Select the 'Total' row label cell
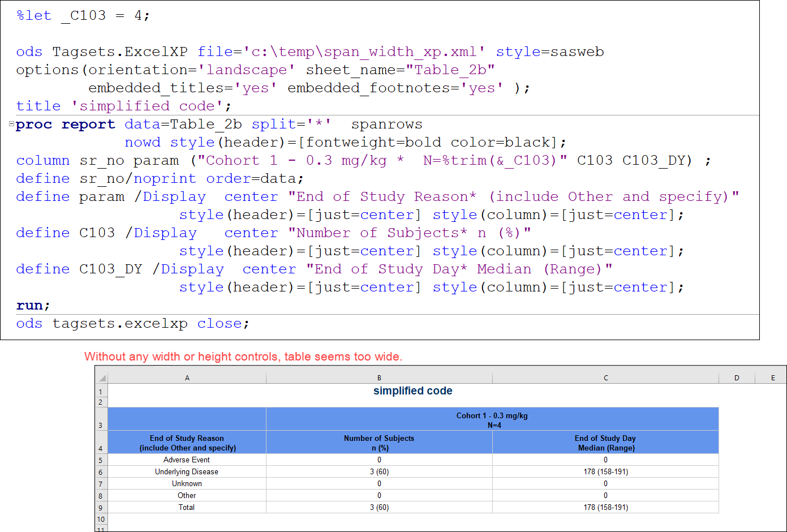 [x=187, y=507]
